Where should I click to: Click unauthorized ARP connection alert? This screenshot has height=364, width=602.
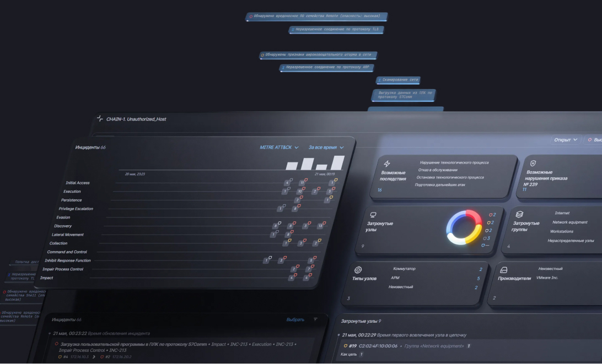[327, 68]
